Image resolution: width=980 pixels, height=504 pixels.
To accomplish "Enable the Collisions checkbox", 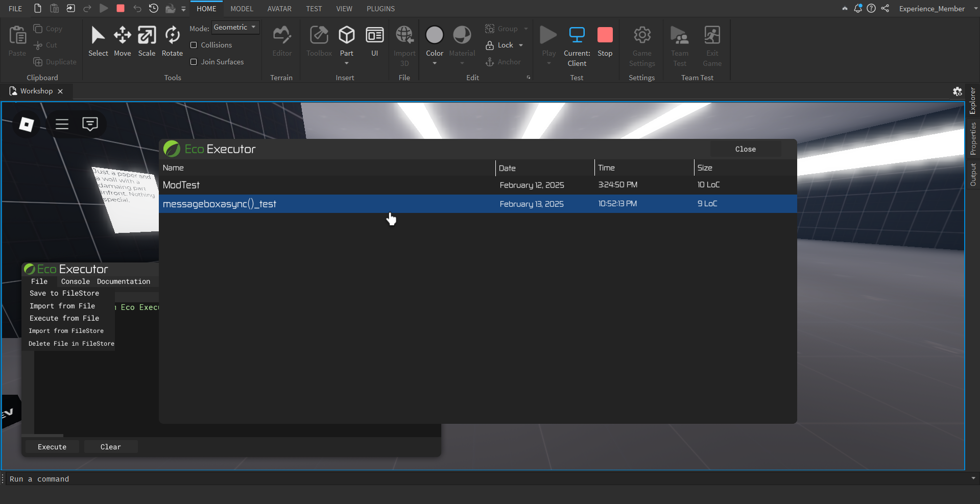I will tap(194, 45).
